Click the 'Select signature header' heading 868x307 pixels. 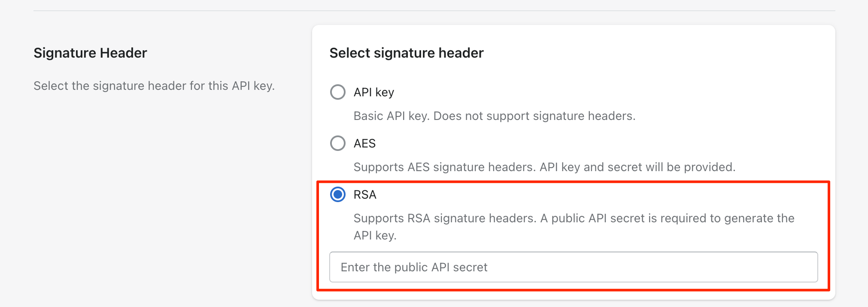[406, 52]
